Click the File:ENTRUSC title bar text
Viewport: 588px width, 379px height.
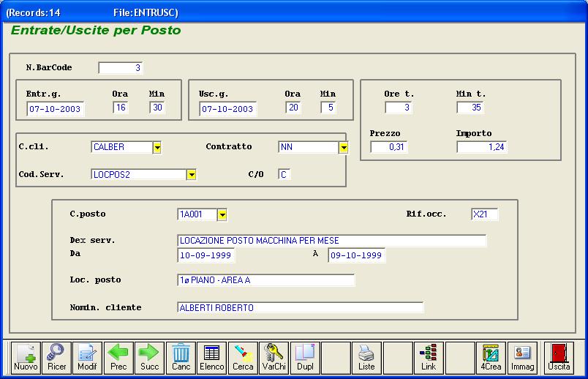click(146, 12)
